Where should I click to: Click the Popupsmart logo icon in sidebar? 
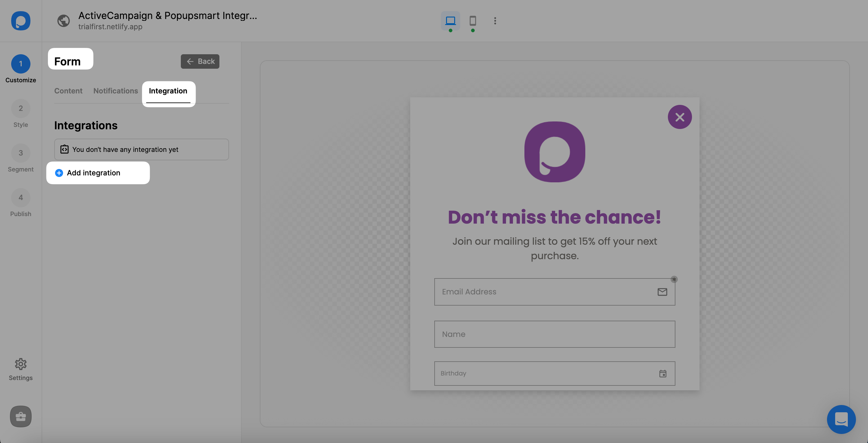coord(20,20)
